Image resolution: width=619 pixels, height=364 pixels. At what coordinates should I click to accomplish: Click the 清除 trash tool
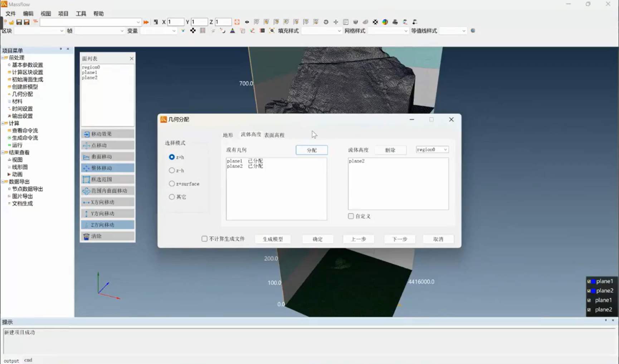pos(108,236)
